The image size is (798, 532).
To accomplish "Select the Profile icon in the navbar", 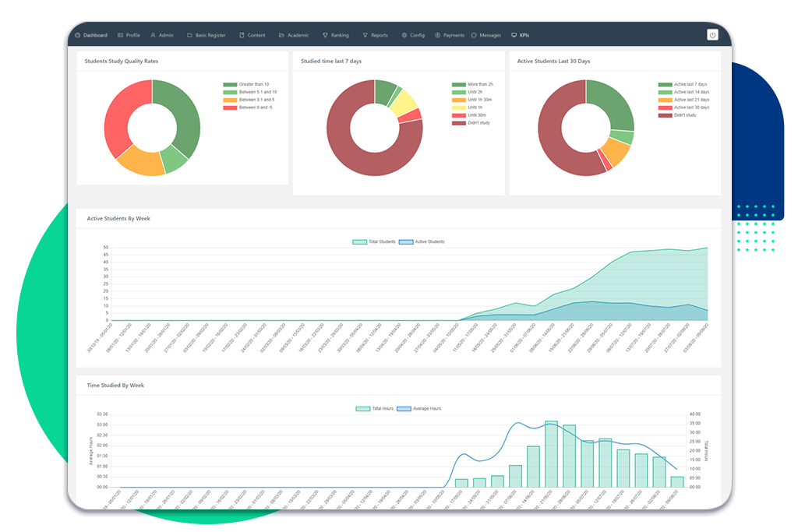I will pos(118,35).
